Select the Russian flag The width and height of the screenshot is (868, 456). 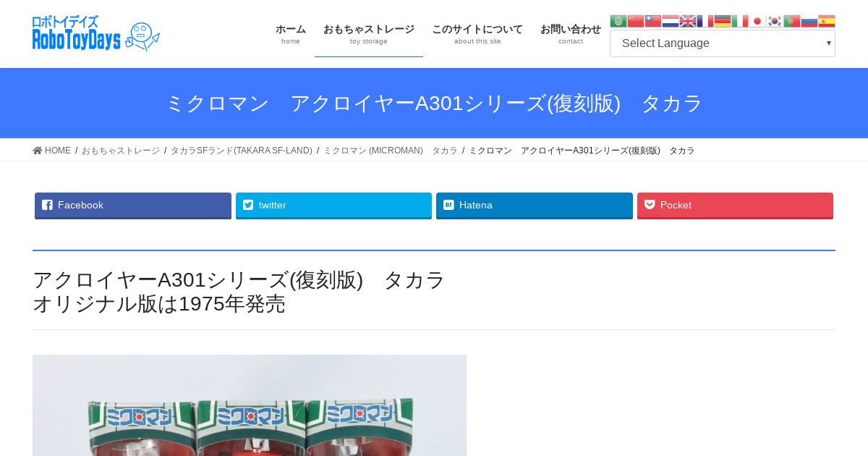coord(809,21)
